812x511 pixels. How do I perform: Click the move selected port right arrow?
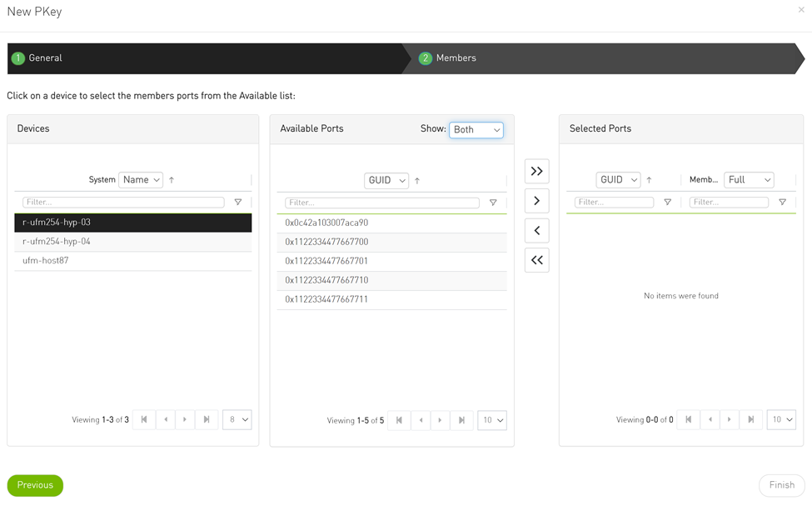pyautogui.click(x=536, y=201)
